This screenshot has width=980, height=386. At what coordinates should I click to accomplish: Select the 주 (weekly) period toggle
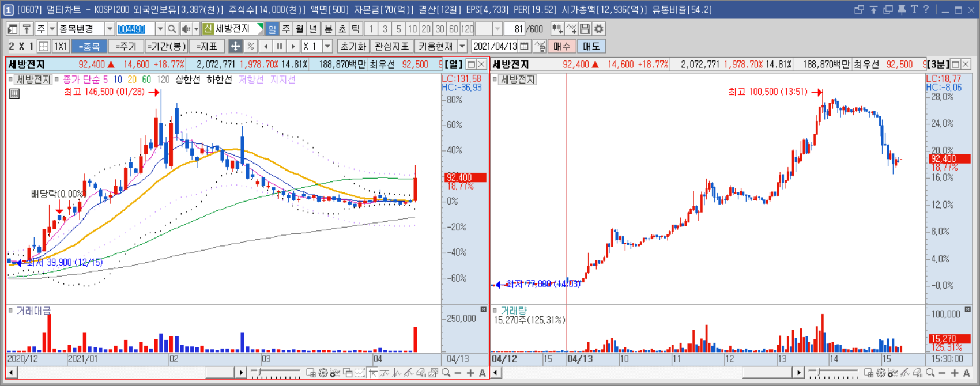point(286,29)
